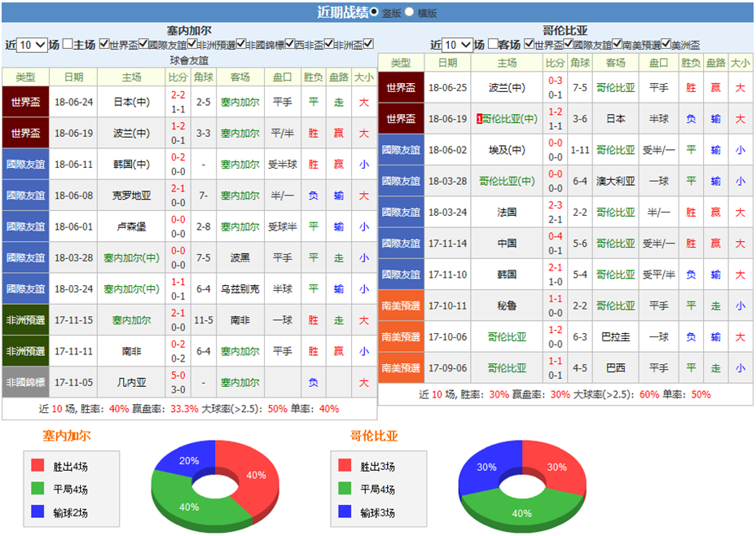This screenshot has height=536, width=756.
Task: Open the 乌兹别克 team link
Action: (x=240, y=289)
